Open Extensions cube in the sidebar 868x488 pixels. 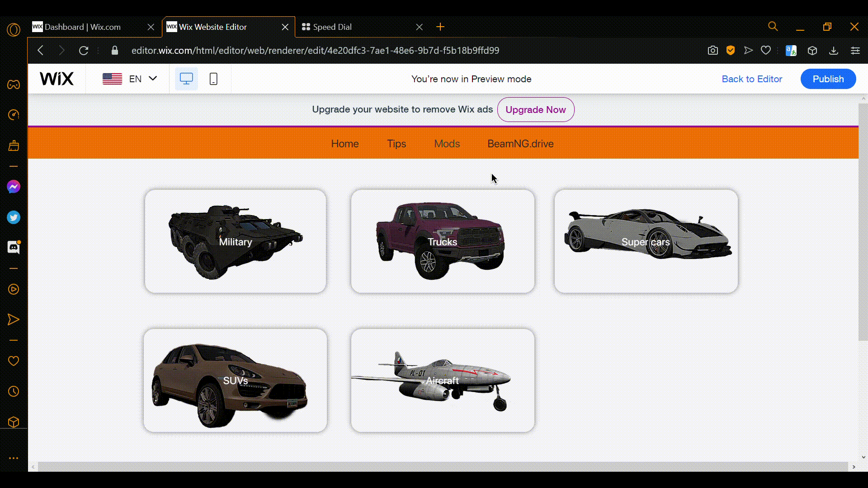[14, 422]
